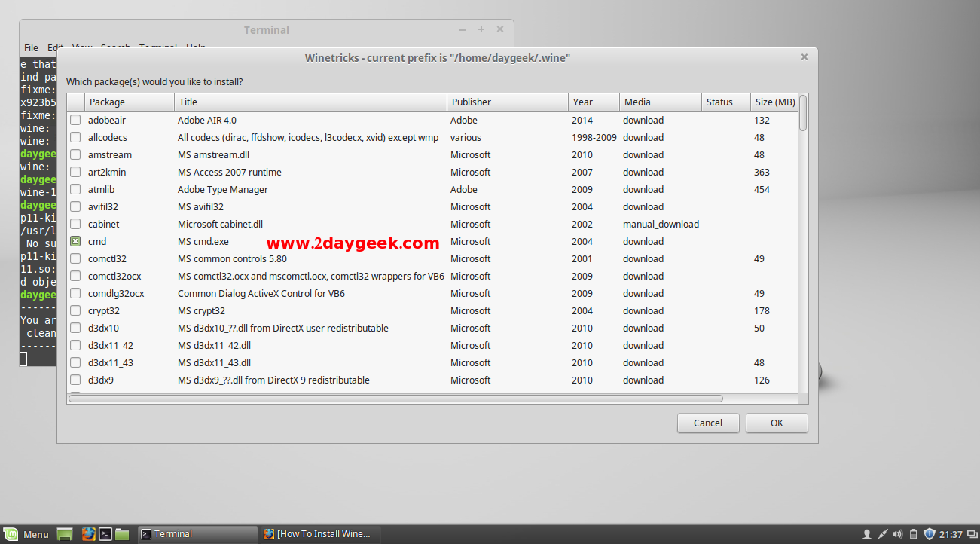
Task: Tick the avifil32 checkbox
Action: (75, 206)
